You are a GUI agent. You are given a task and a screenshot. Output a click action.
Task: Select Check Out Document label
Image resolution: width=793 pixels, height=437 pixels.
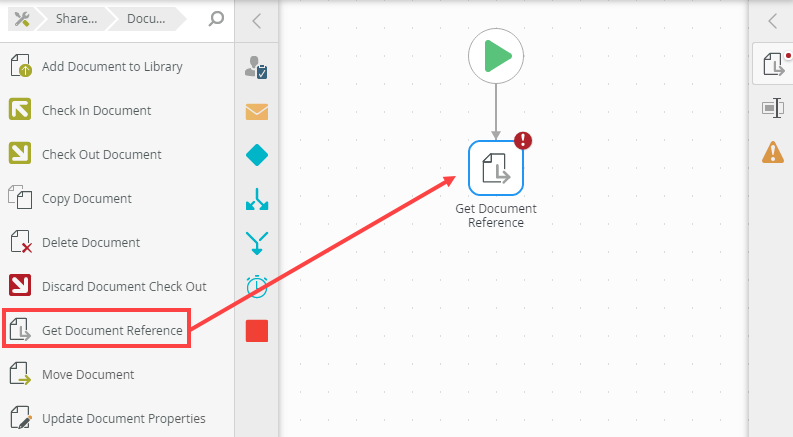[x=102, y=154]
